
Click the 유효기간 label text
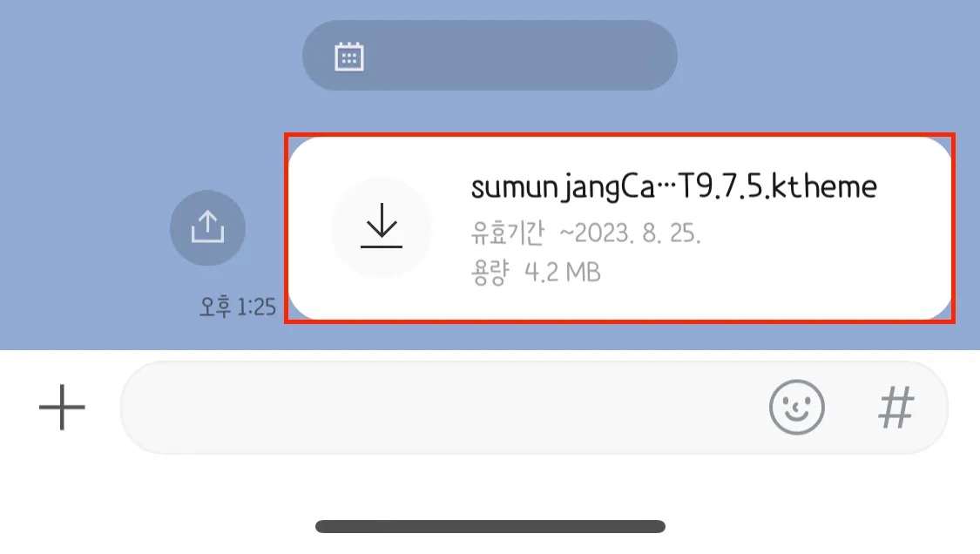pyautogui.click(x=508, y=233)
